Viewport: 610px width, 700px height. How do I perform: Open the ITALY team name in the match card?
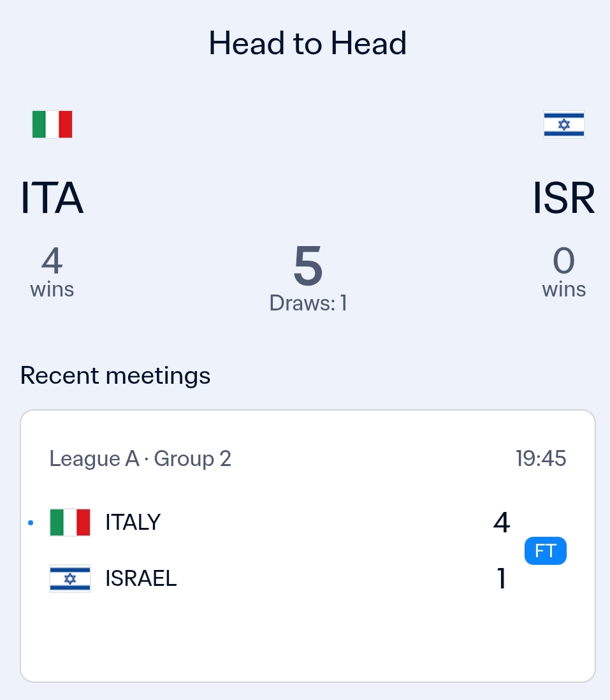click(133, 523)
